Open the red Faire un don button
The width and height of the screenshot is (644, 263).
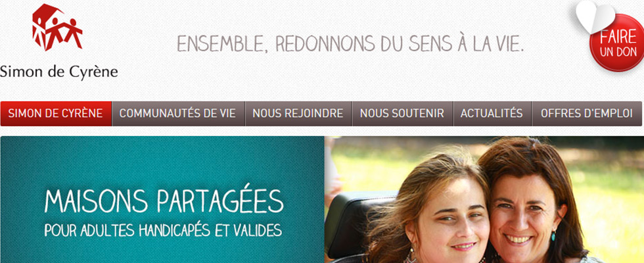tap(618, 45)
